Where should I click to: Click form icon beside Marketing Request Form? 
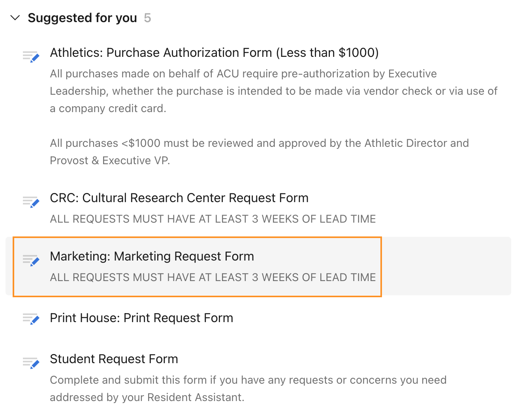click(x=31, y=260)
